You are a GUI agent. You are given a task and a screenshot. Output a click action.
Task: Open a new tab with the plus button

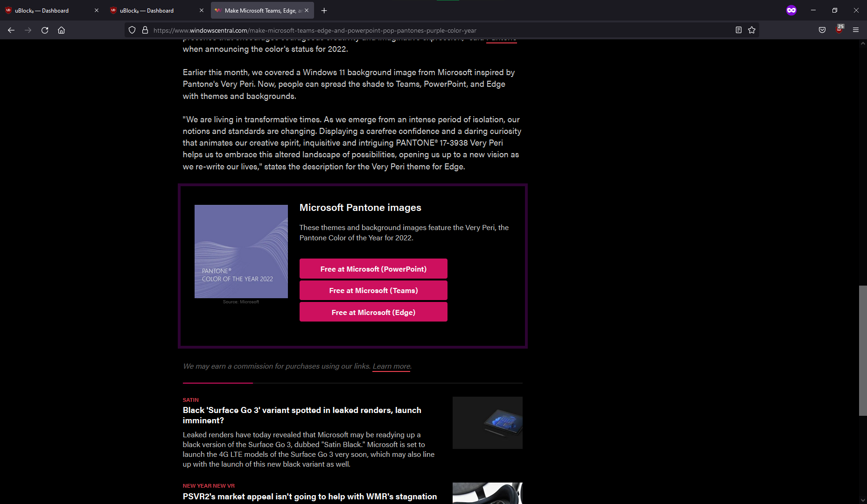[324, 10]
